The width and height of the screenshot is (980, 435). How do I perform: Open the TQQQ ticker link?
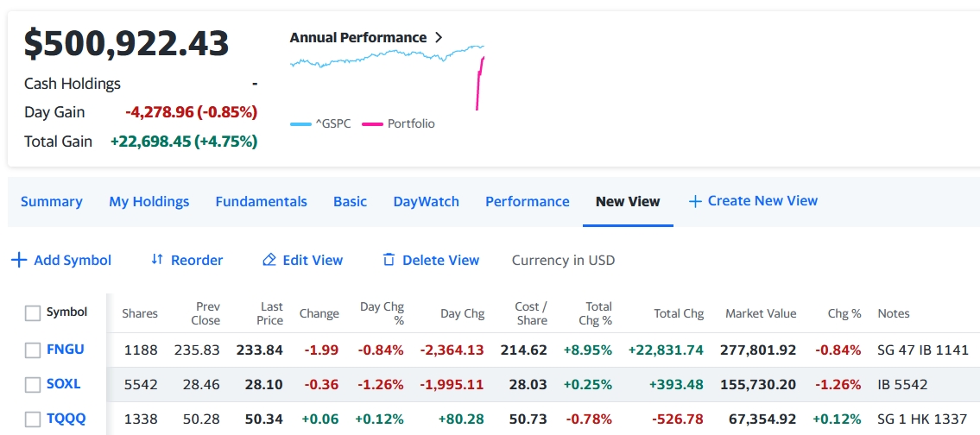click(66, 419)
